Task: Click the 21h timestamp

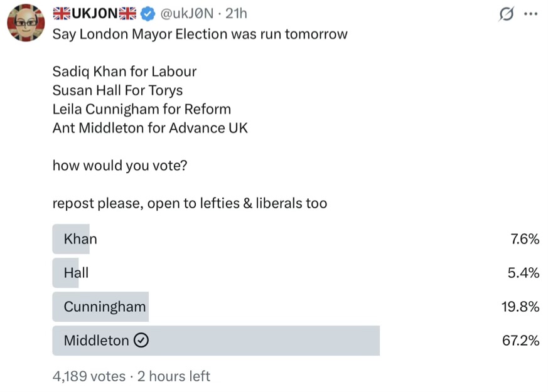Action: click(236, 13)
